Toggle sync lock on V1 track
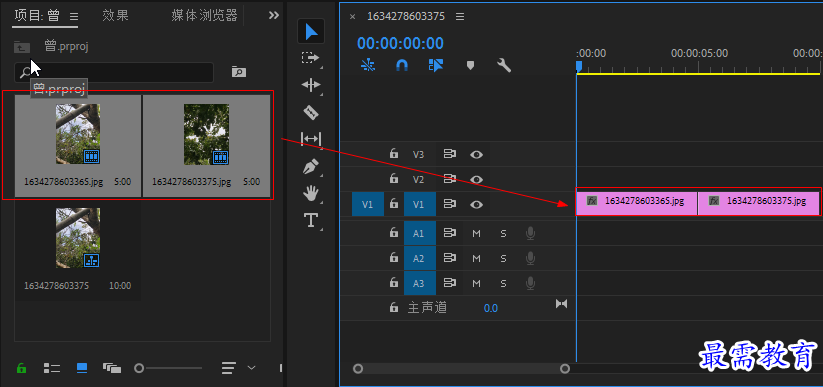The width and height of the screenshot is (823, 387). pos(449,205)
